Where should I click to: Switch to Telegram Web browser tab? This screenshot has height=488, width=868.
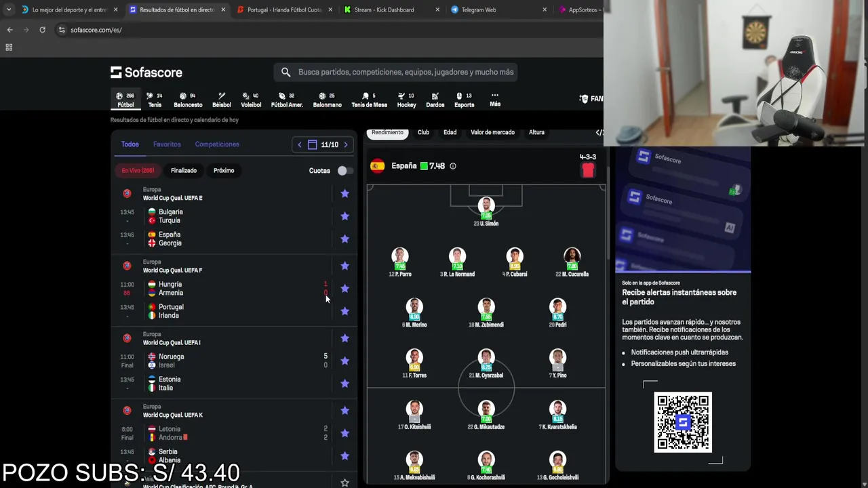479,10
